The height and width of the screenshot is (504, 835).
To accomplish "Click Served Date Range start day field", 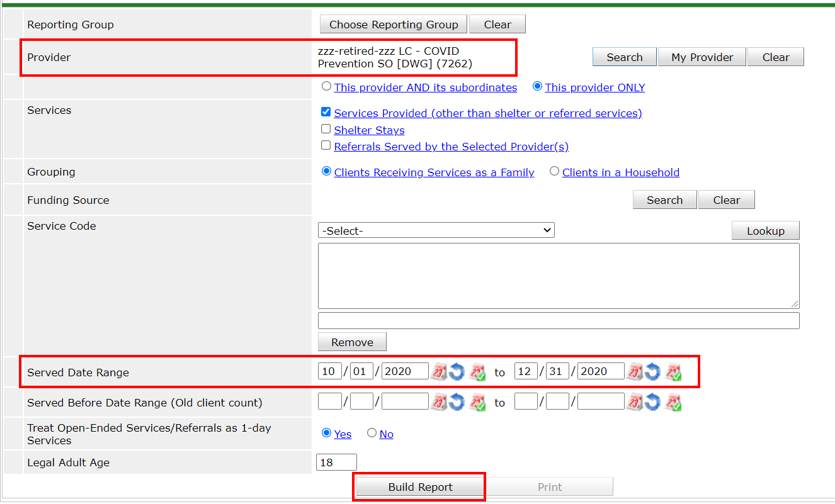I will [361, 371].
